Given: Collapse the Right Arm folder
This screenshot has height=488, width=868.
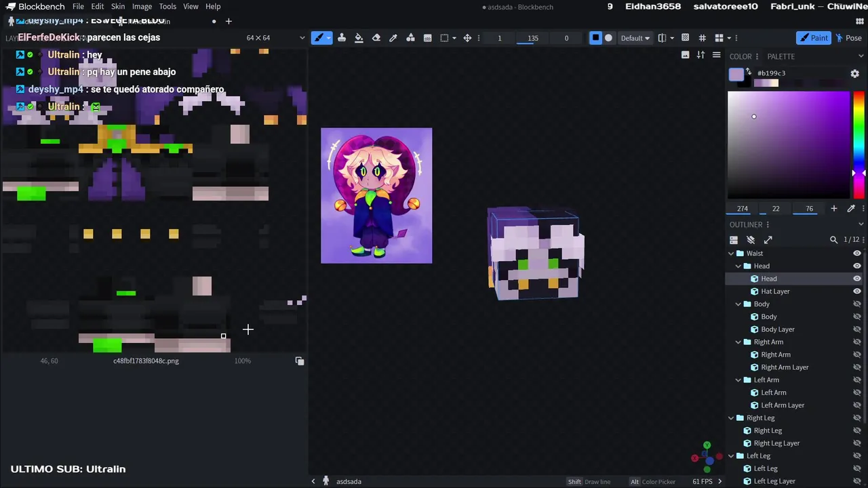Looking at the screenshot, I should [x=738, y=342].
